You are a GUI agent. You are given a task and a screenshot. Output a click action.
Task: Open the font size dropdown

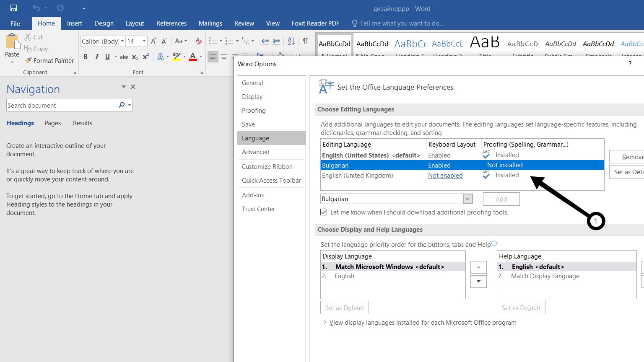tap(144, 41)
